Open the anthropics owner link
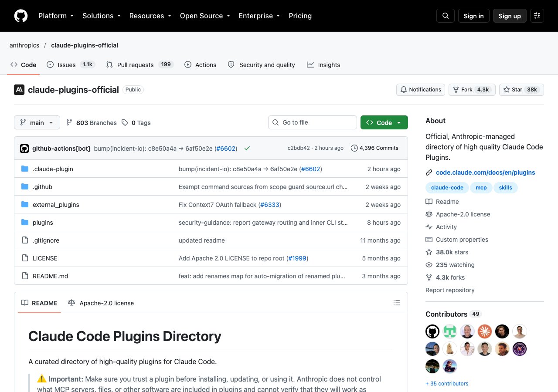 [24, 45]
